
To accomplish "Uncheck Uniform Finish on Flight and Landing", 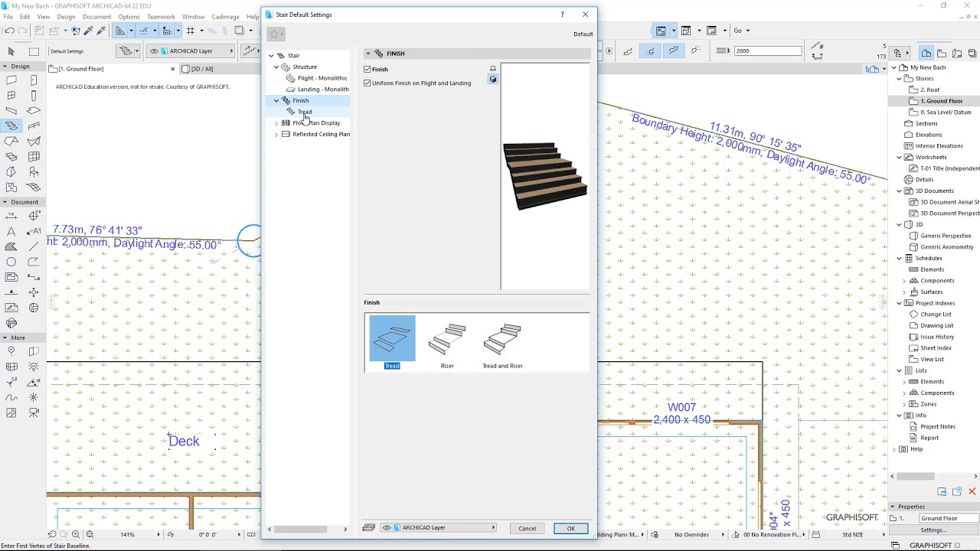I will click(367, 83).
